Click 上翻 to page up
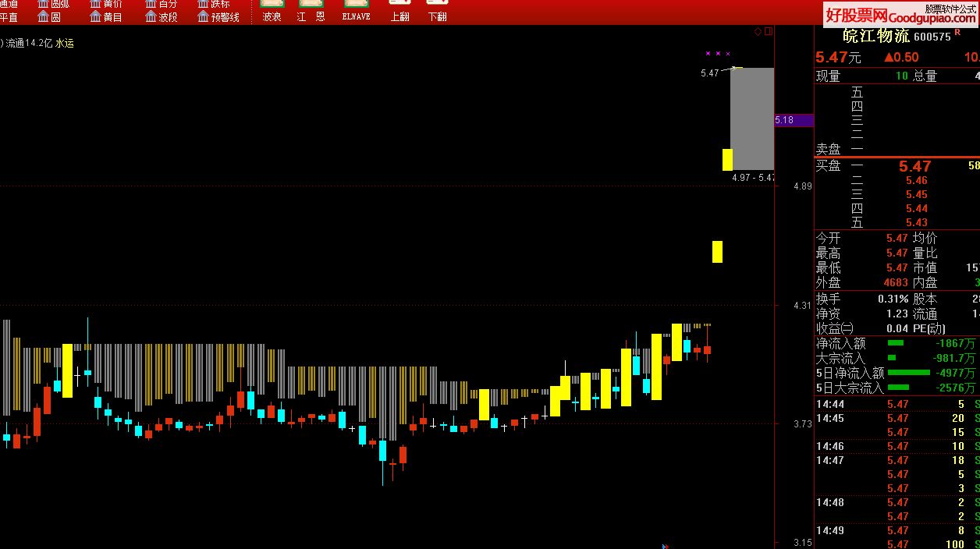Screen dimensions: 980x549 (x=399, y=11)
